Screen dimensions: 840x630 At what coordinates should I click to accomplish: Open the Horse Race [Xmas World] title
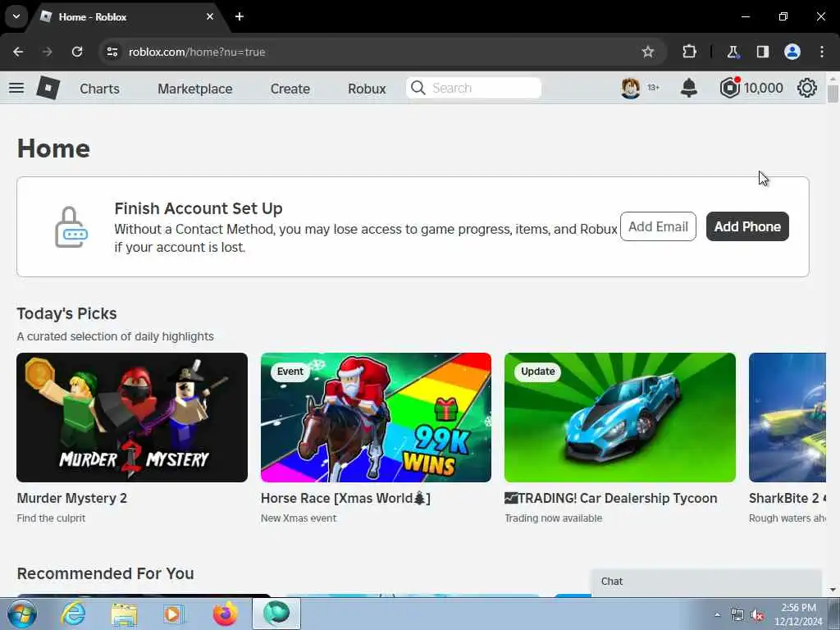[x=345, y=498]
